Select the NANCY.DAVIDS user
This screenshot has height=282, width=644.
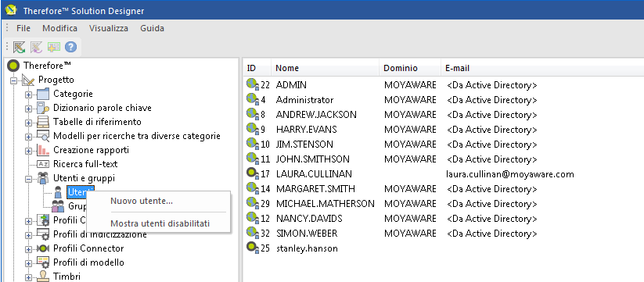click(309, 219)
